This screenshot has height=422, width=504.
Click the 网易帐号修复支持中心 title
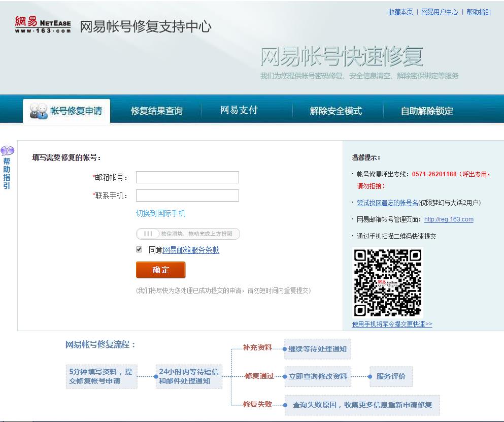(x=146, y=26)
